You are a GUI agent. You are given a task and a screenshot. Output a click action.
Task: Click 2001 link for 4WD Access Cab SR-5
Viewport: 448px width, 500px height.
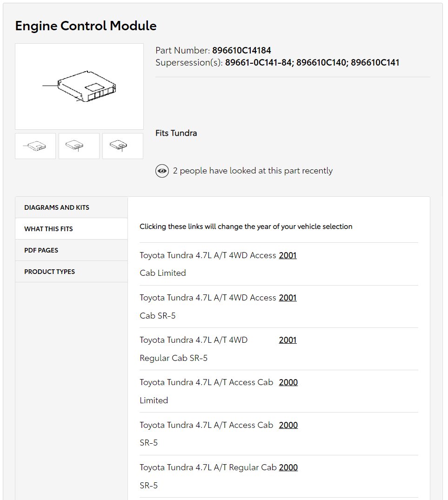tap(288, 298)
